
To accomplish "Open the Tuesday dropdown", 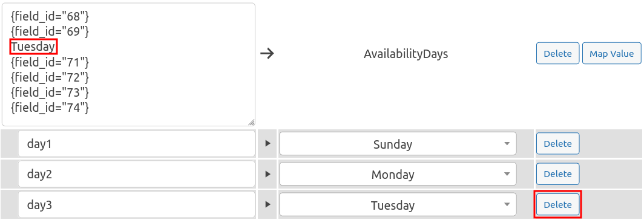I will [398, 204].
